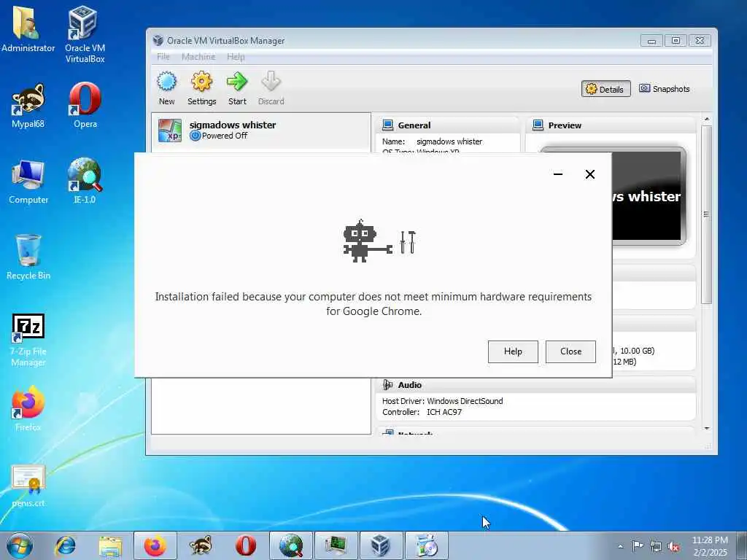Screen dimensions: 747x560
Task: Click the Mypal raccoon taskbar icon
Action: [x=201, y=545]
